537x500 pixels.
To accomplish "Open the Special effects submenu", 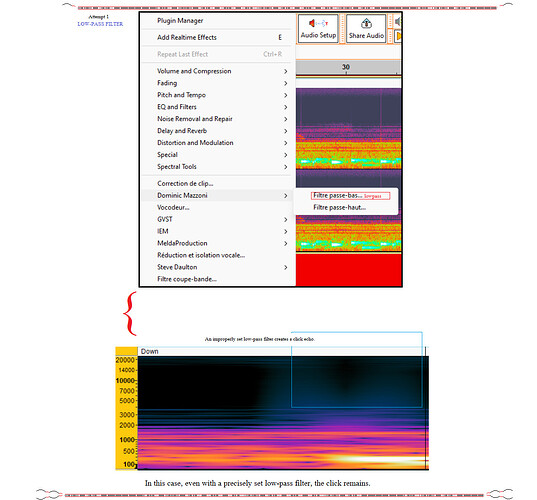I will (216, 155).
